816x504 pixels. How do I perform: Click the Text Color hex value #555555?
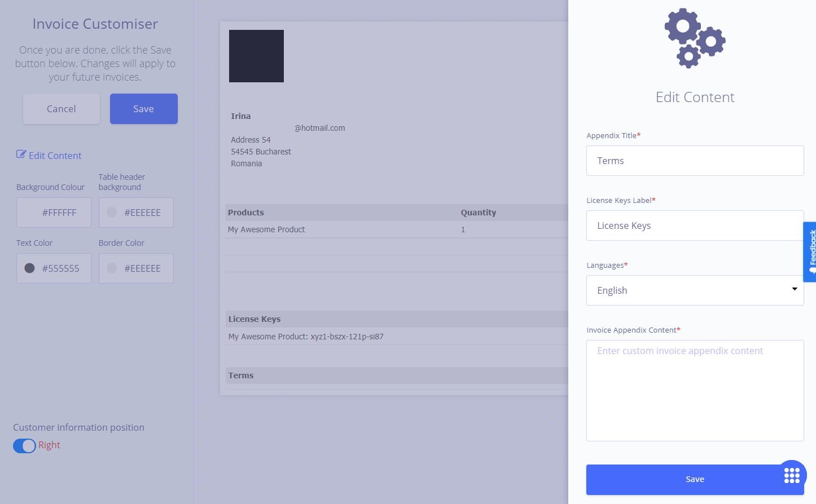61,268
